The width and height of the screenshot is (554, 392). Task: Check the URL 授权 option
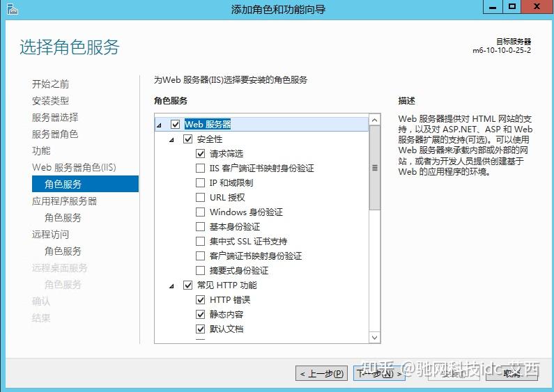coord(201,198)
